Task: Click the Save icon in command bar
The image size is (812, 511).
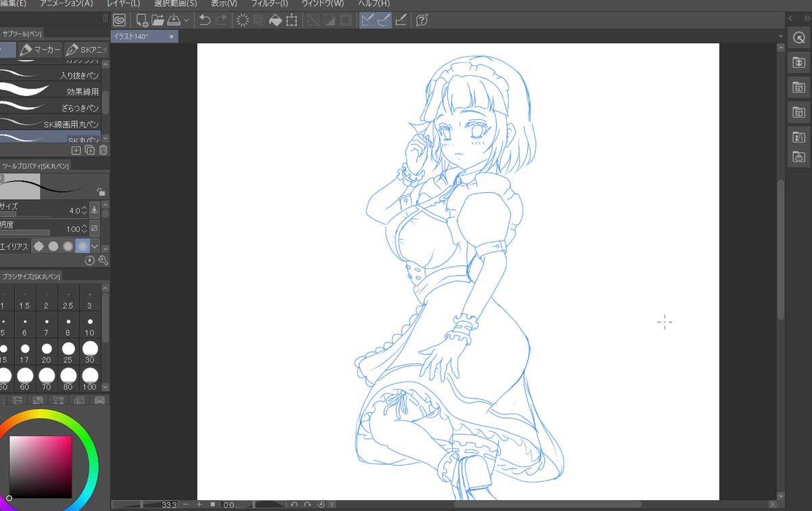Action: tap(174, 20)
